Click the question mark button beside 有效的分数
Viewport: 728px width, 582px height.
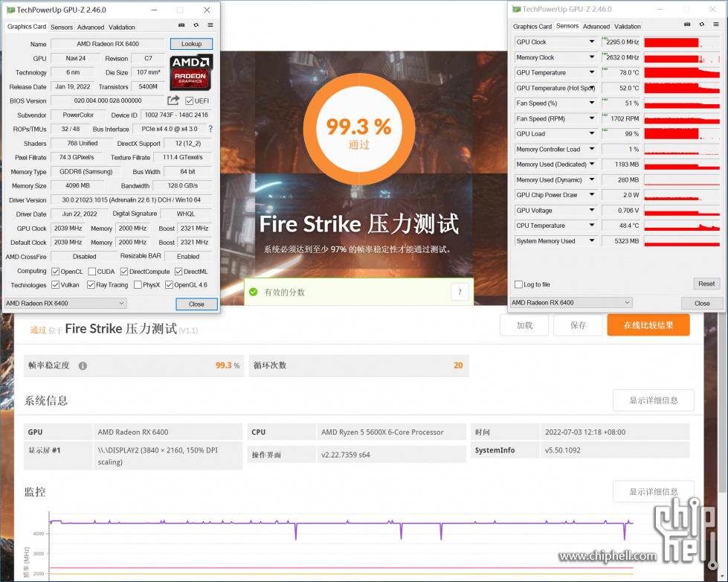pos(460,292)
